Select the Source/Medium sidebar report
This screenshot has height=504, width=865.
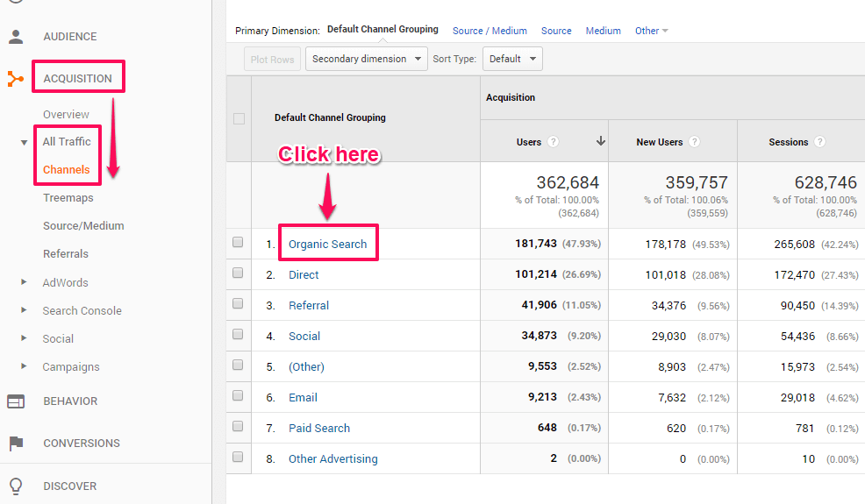tap(84, 226)
